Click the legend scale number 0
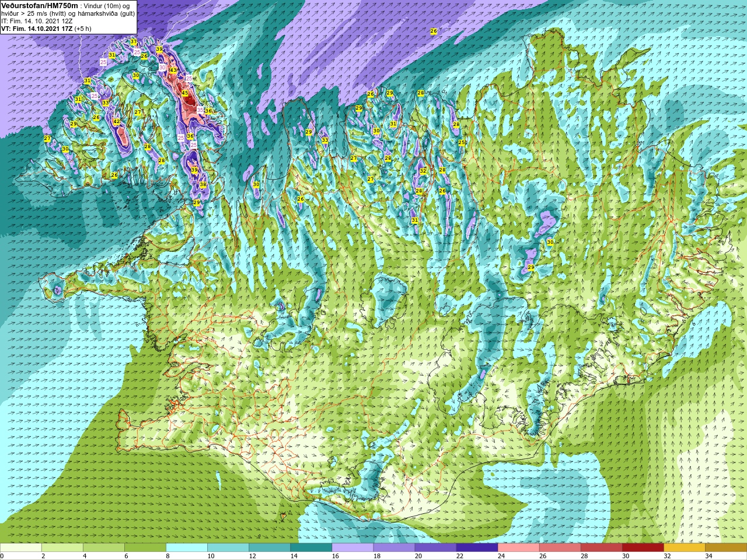The image size is (747, 560). [2, 556]
